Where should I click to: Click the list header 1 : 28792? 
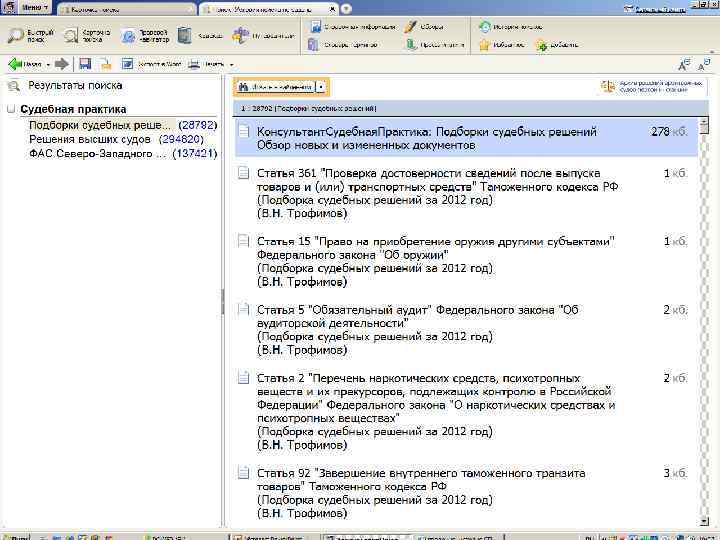click(471, 108)
